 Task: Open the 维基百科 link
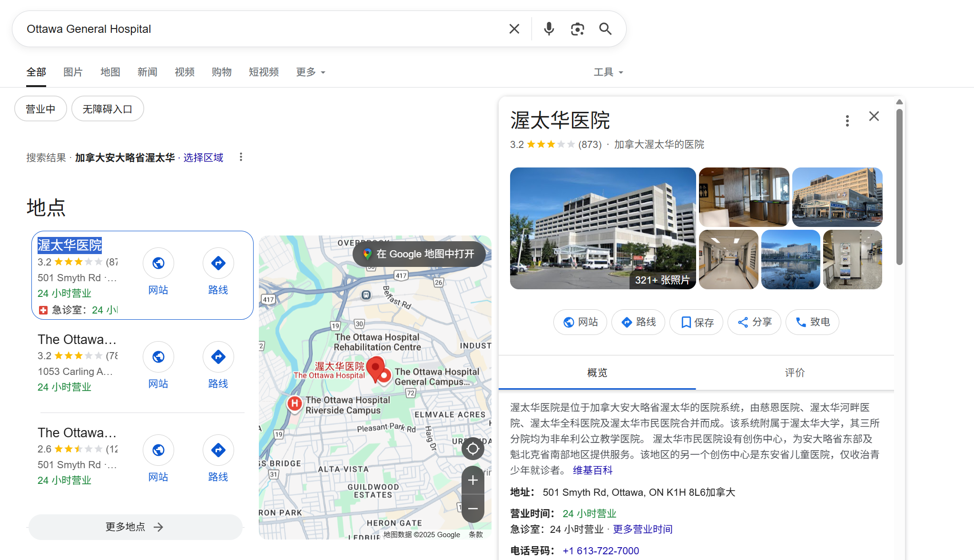tap(592, 470)
